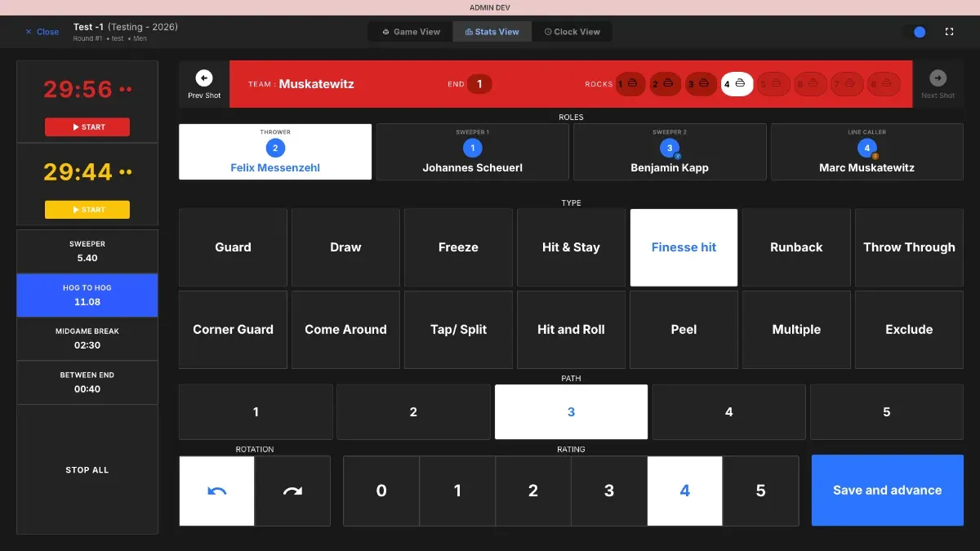
Task: Choose Freeze shot type
Action: [x=458, y=247]
